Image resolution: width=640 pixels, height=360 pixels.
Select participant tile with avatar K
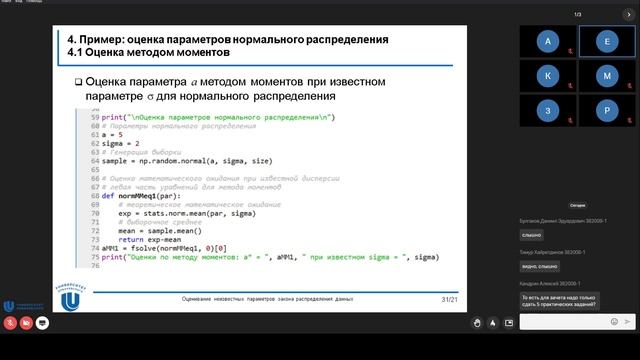548,76
